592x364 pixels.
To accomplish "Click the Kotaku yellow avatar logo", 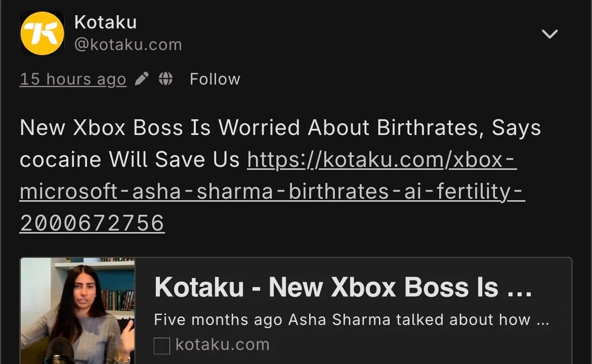I will tap(42, 33).
